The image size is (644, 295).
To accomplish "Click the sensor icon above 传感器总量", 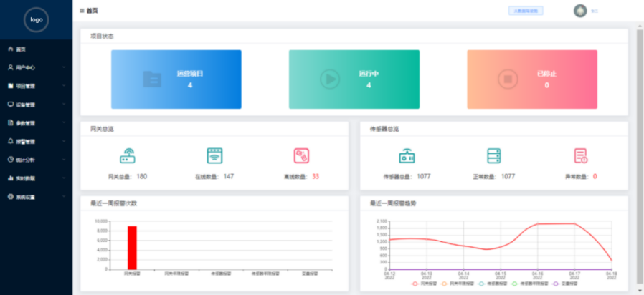I will [406, 156].
